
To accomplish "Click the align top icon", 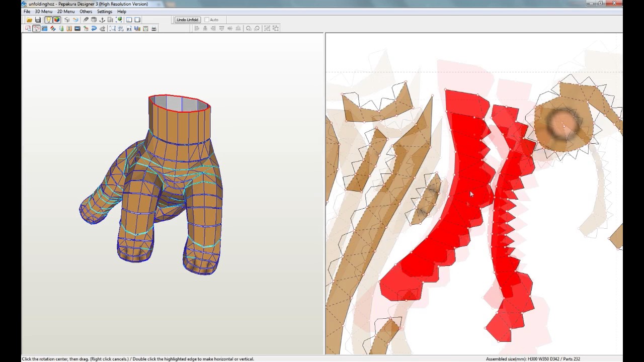I will tap(222, 28).
